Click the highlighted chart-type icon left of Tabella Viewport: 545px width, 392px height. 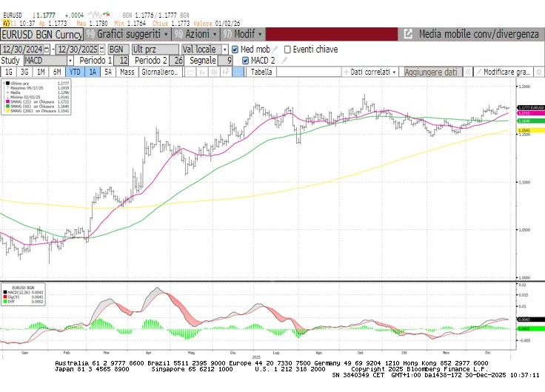[x=238, y=72]
